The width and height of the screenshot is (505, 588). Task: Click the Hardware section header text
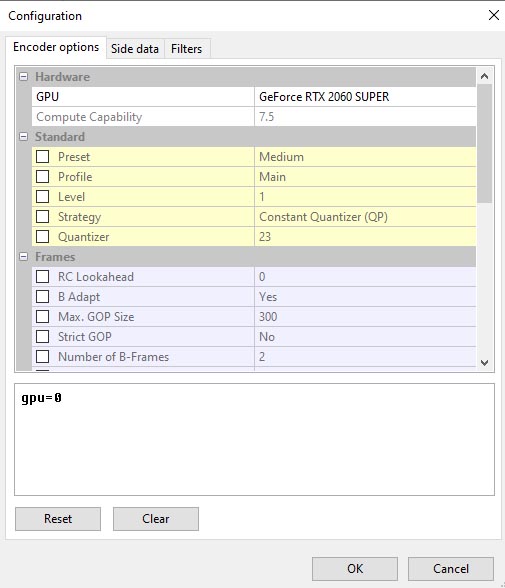click(63, 77)
